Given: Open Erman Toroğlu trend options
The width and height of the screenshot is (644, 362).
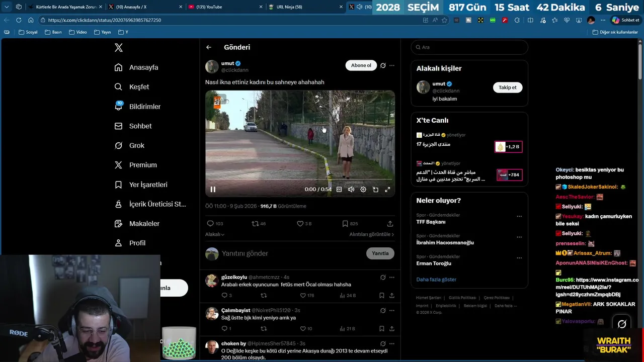Looking at the screenshot, I should point(519,258).
